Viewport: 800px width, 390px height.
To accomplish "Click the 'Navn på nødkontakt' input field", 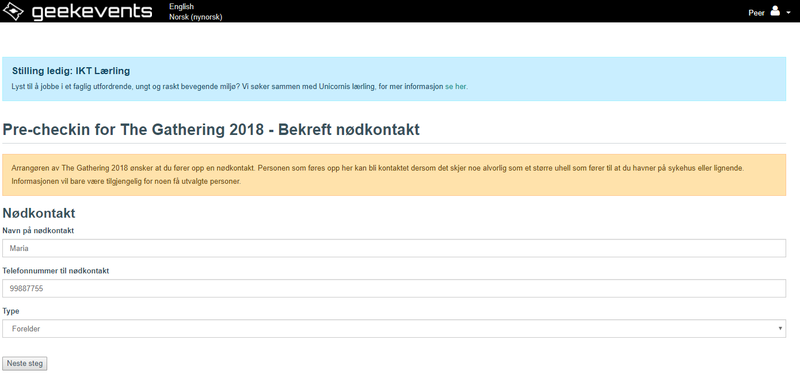I will pyautogui.click(x=394, y=249).
